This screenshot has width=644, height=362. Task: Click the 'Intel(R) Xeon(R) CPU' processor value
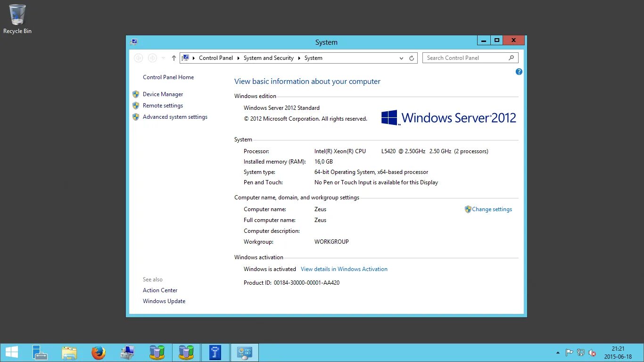pos(340,151)
